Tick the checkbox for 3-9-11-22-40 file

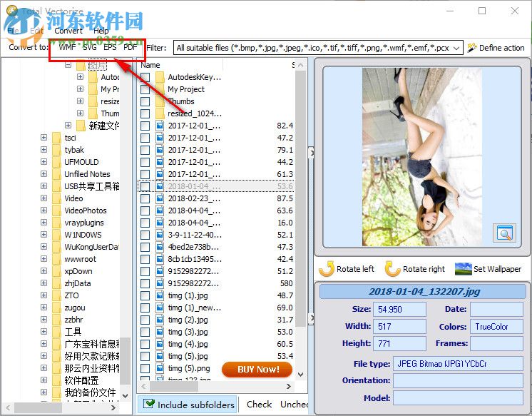tap(145, 235)
